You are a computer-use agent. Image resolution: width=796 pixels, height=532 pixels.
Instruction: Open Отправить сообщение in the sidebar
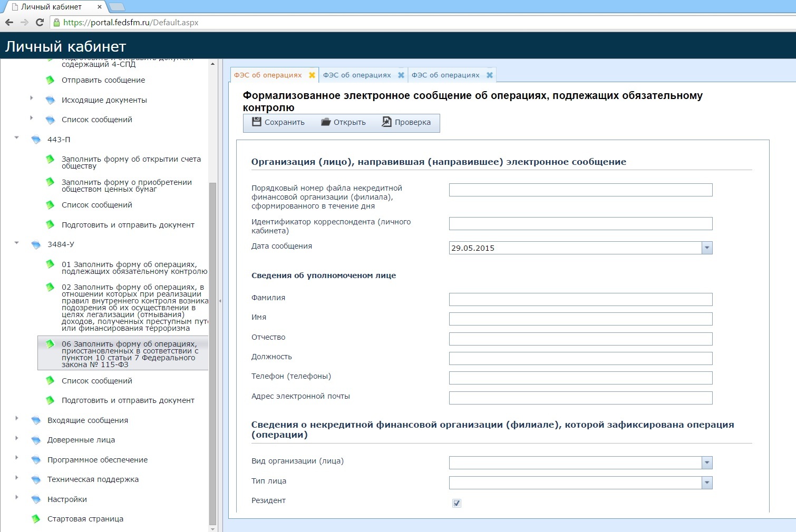pyautogui.click(x=103, y=80)
